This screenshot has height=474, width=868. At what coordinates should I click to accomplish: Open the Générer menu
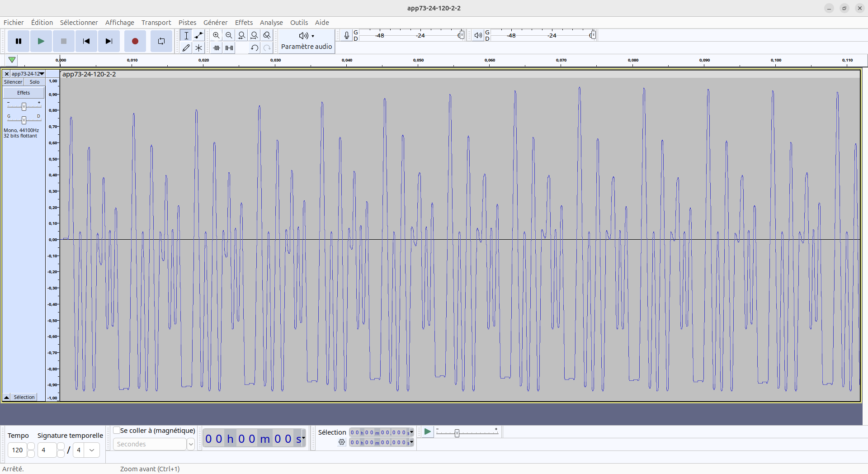pyautogui.click(x=215, y=23)
